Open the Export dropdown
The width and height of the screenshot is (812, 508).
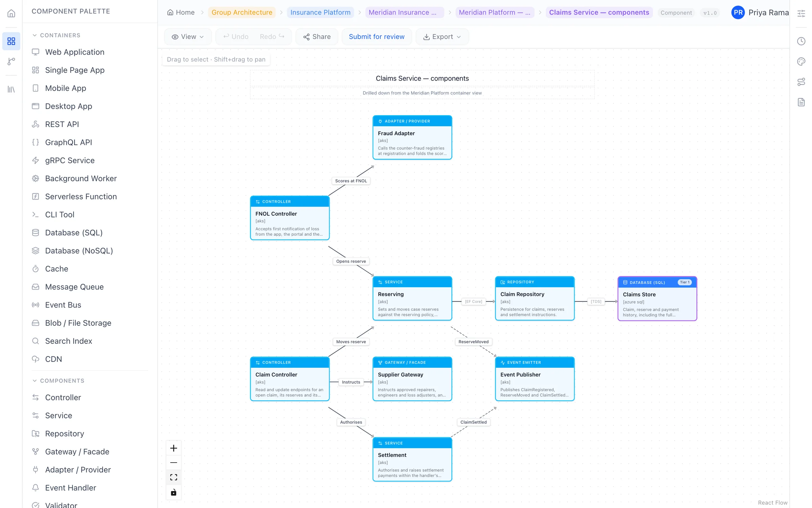coord(442,37)
